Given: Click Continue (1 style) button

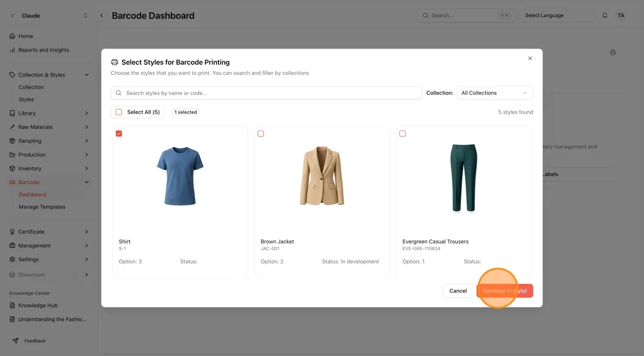Looking at the screenshot, I should (505, 290).
